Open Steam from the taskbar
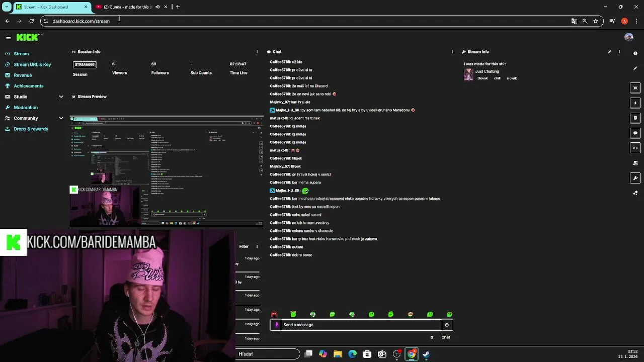Screen dimensions: 644x362 click(426, 354)
